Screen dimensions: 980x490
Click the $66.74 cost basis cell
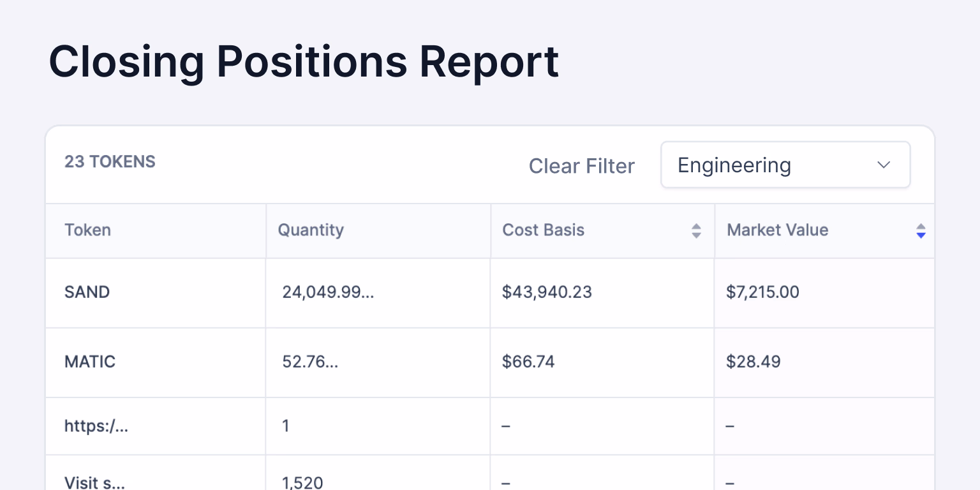528,362
